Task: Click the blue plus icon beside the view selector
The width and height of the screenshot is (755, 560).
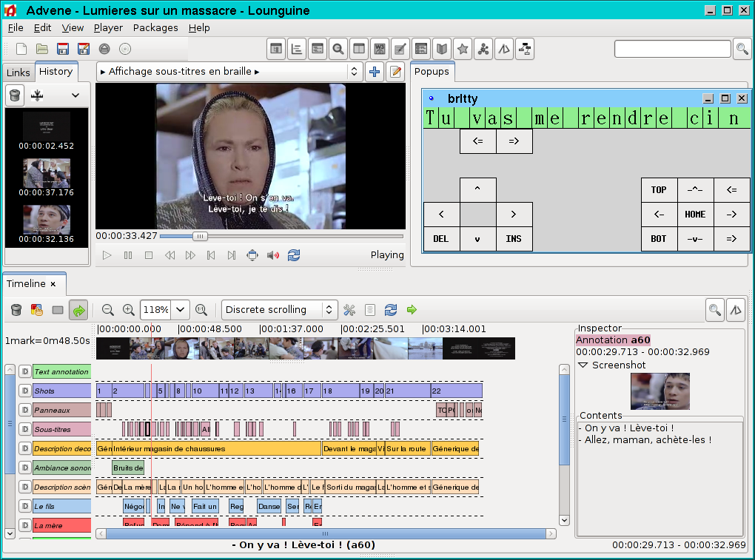Action: pyautogui.click(x=375, y=72)
